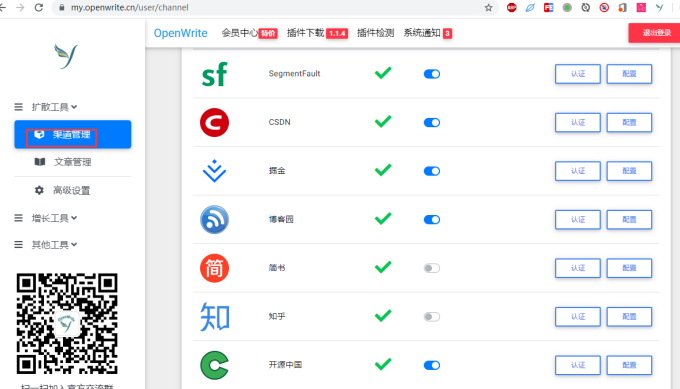Reload the page with browser refresh icon
The image size is (680, 389).
(x=39, y=7)
